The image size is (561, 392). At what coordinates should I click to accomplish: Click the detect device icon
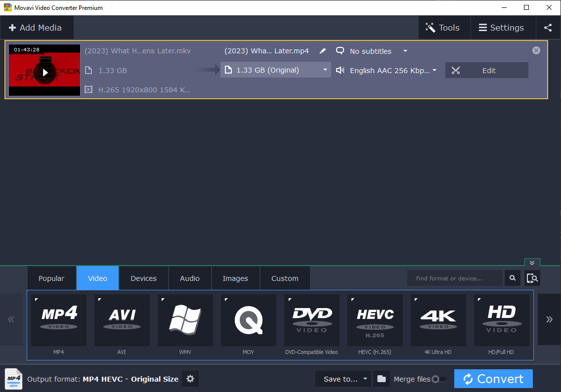pyautogui.click(x=532, y=278)
